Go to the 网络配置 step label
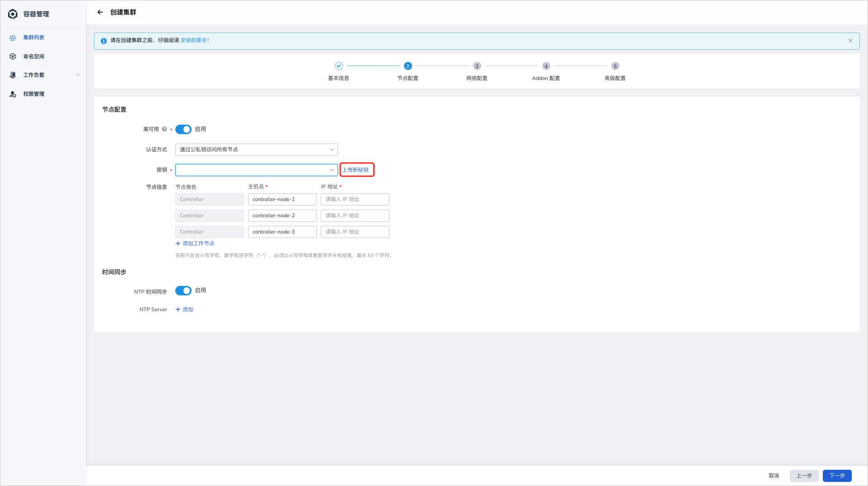Viewport: 868px width, 486px height. 477,78
